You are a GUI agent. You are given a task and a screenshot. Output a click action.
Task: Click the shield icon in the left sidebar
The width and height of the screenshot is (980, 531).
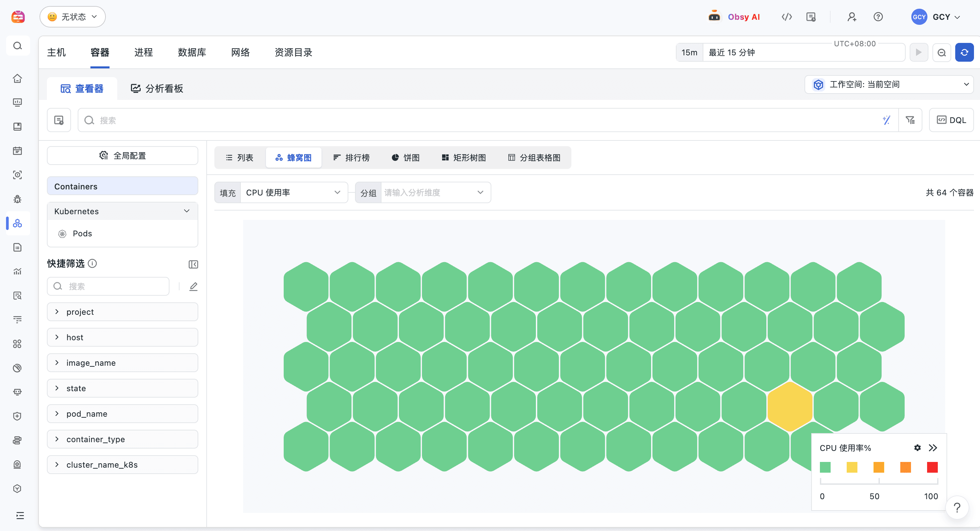[x=17, y=416]
